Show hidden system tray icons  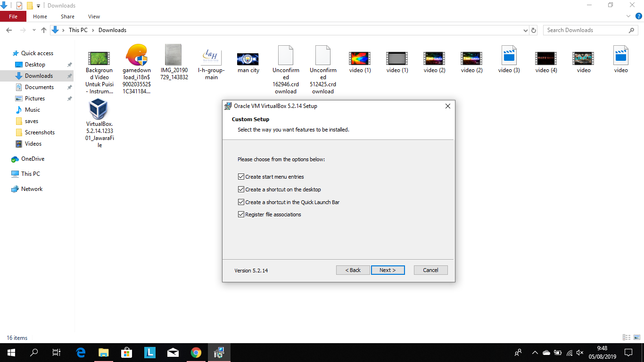[535, 353]
